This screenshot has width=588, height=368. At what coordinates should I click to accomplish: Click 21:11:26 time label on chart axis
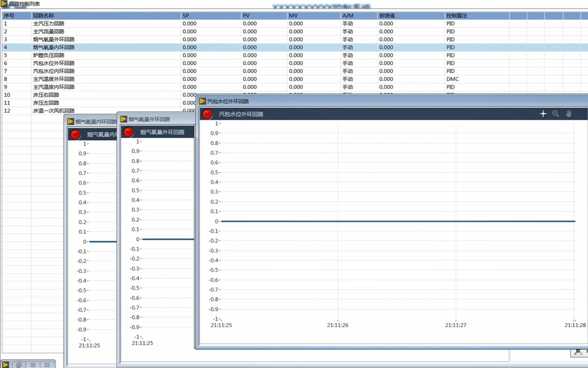click(338, 325)
